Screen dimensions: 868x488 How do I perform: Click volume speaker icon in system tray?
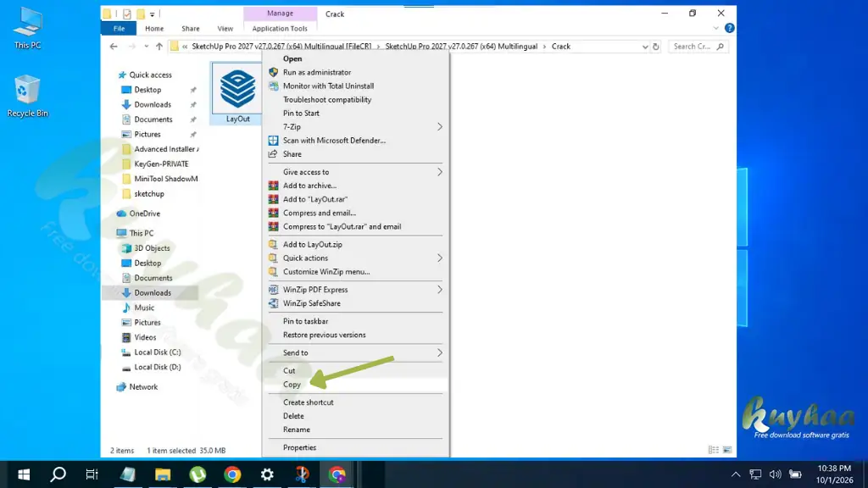[775, 474]
